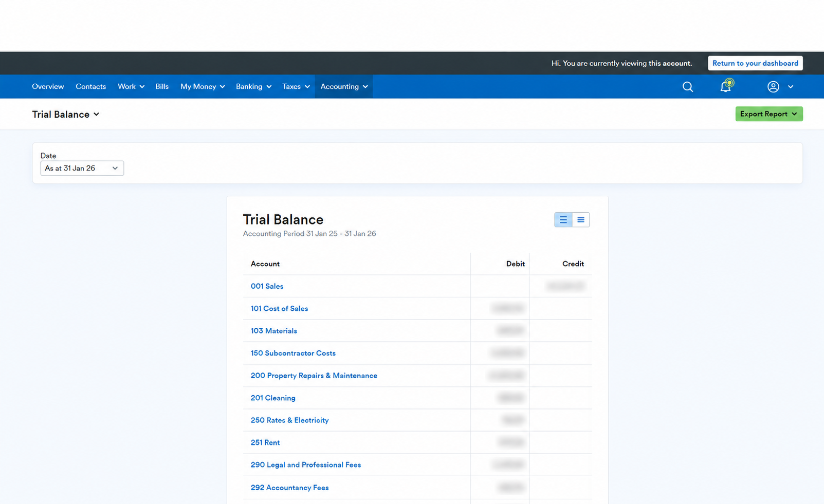The width and height of the screenshot is (824, 504).
Task: Open the notifications bell icon
Action: [x=726, y=86]
